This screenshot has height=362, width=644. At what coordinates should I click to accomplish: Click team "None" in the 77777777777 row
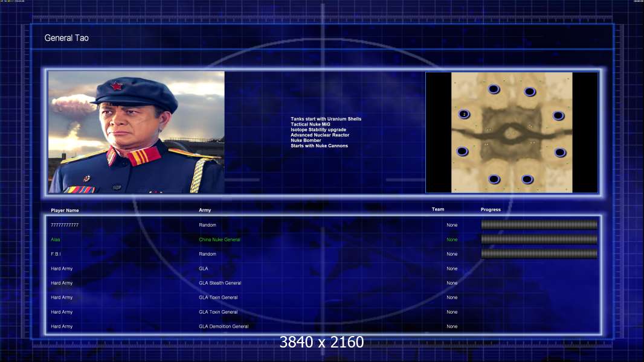click(x=452, y=225)
